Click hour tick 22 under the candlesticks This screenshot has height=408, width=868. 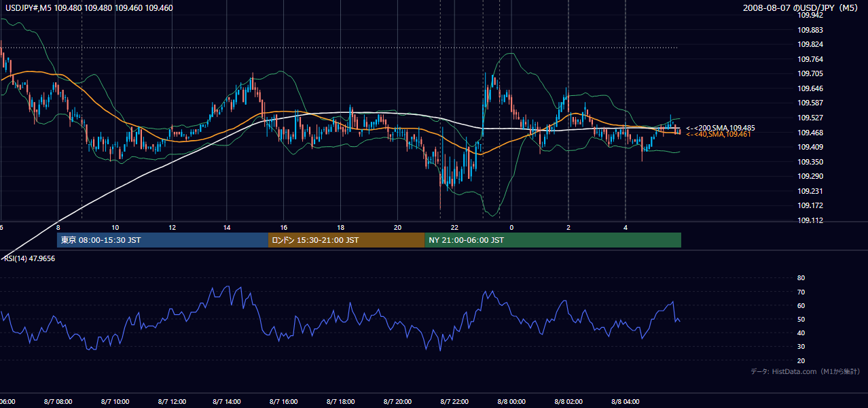(x=454, y=227)
